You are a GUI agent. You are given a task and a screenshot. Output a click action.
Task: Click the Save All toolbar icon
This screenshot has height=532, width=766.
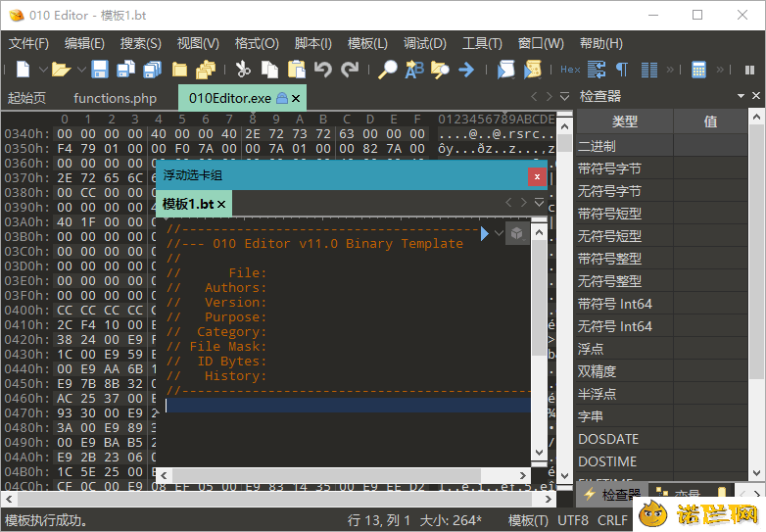point(153,70)
